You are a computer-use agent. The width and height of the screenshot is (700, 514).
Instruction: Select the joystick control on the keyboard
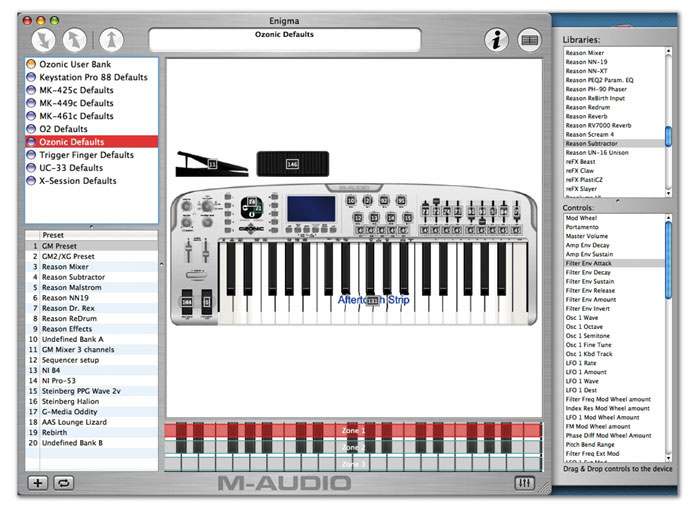[252, 208]
